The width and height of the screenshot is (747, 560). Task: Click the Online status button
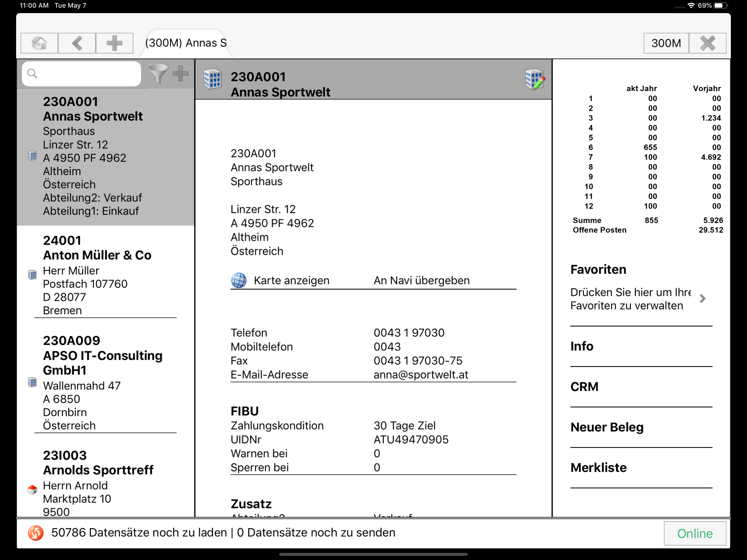(695, 533)
